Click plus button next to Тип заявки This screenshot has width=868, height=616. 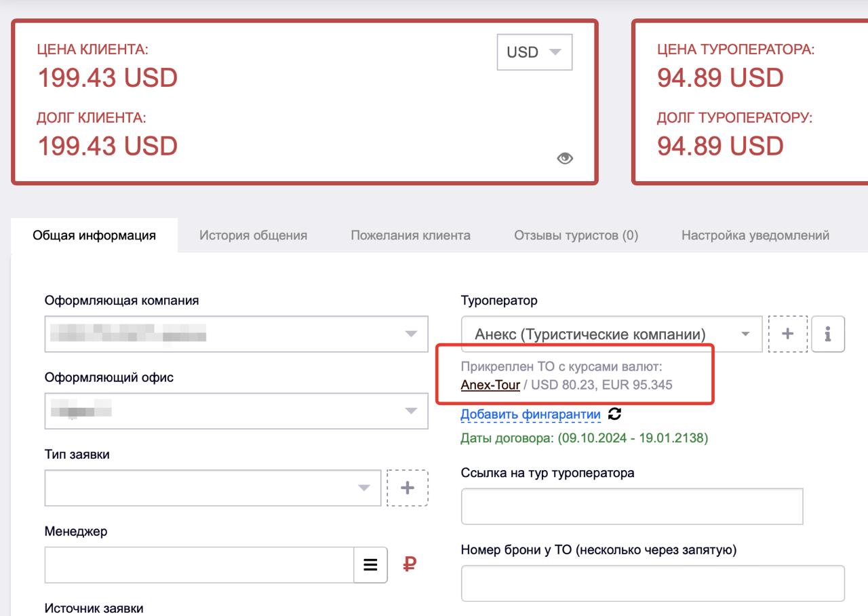coord(407,488)
